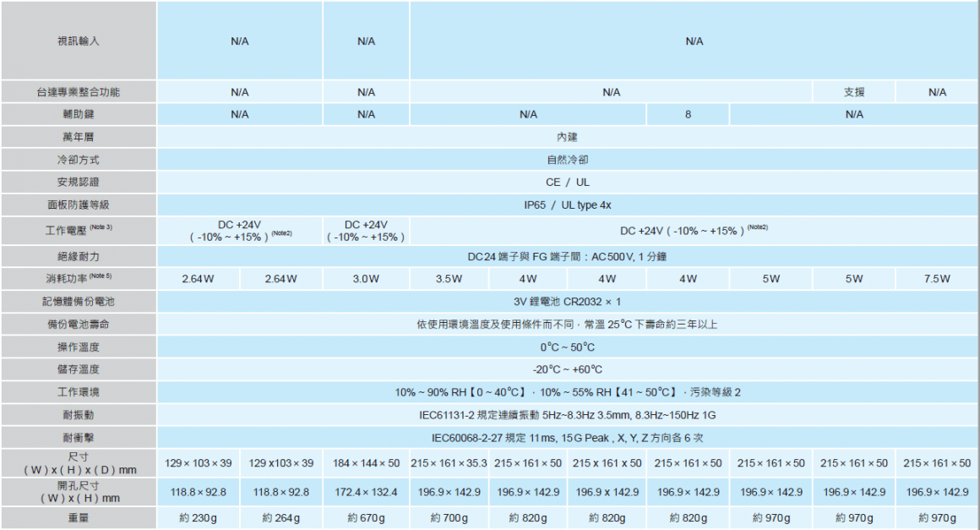Click the CE / UL certification cell
The width and height of the screenshot is (980, 530).
[568, 182]
